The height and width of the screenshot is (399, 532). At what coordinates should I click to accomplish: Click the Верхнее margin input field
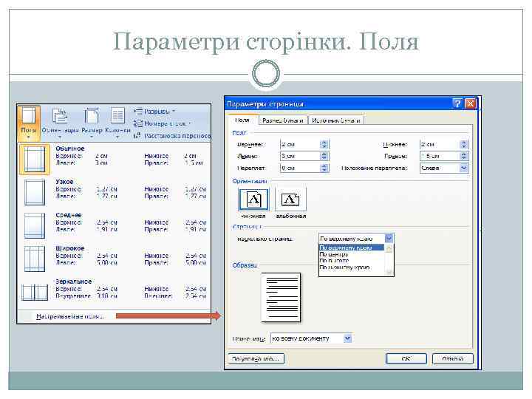point(300,145)
